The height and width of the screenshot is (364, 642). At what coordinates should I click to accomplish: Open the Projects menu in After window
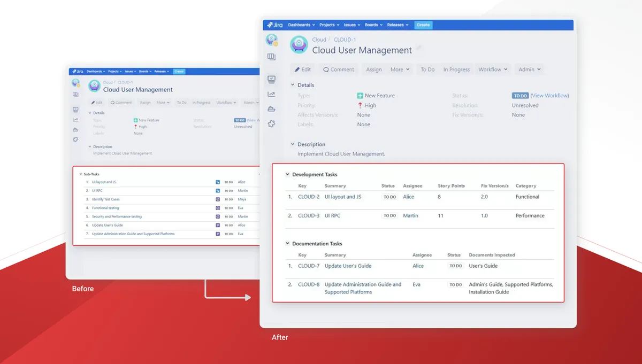click(329, 25)
